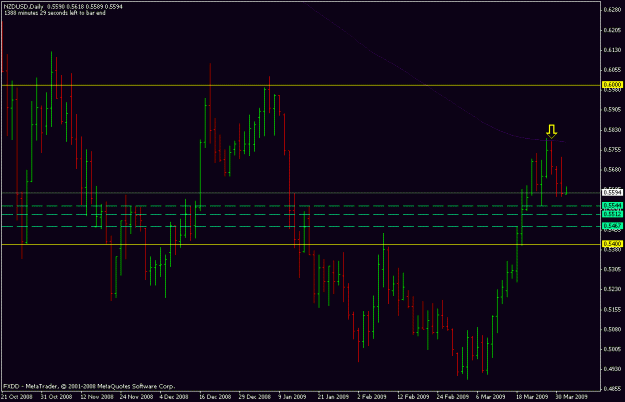Click the 0.5005 value on the price scale

click(x=612, y=349)
